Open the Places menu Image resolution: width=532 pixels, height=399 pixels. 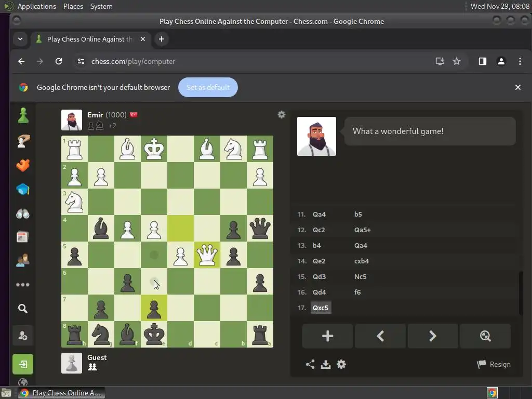[x=73, y=6]
